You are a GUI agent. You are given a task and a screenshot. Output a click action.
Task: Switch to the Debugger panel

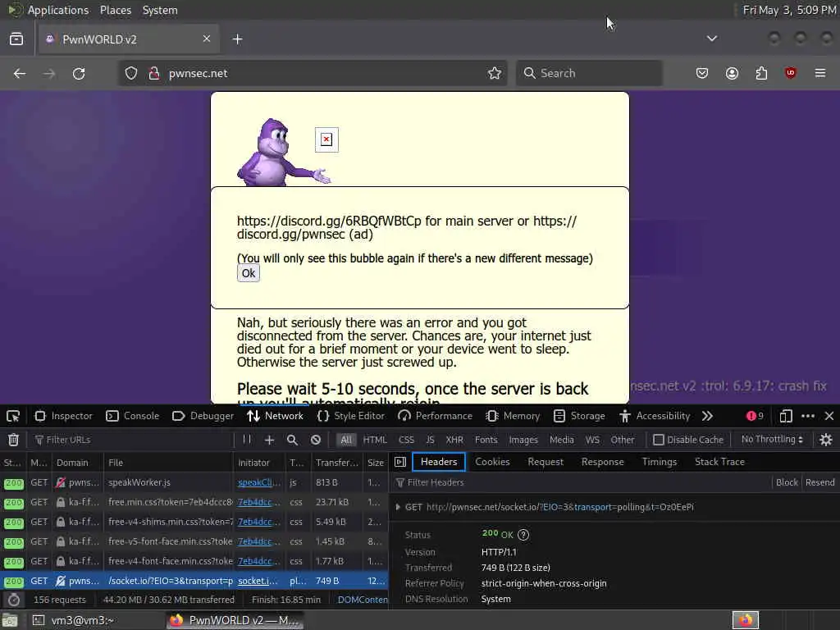[x=203, y=416]
